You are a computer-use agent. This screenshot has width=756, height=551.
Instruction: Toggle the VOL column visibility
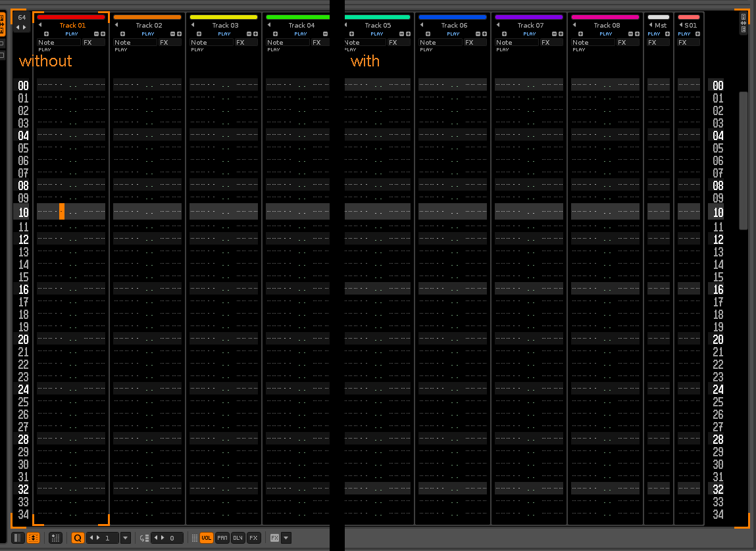(207, 538)
